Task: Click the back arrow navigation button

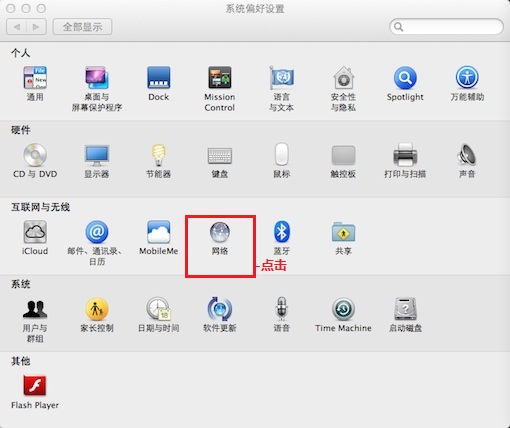Action: pyautogui.click(x=16, y=27)
